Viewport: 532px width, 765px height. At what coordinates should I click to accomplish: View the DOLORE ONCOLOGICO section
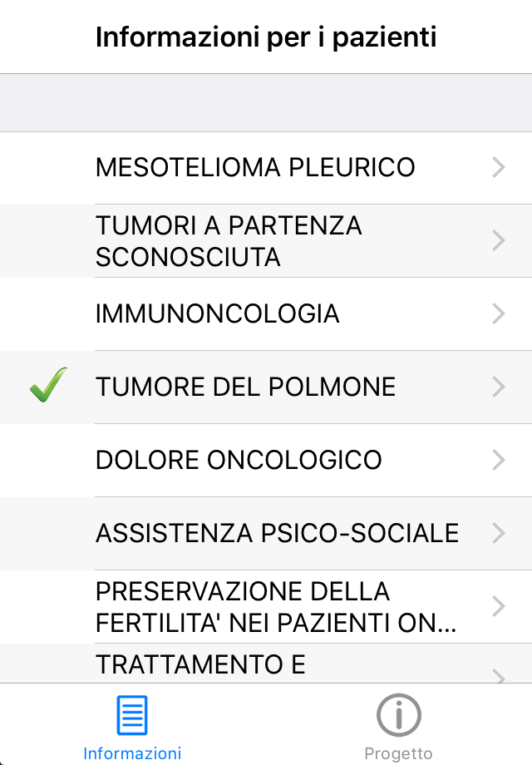click(239, 460)
